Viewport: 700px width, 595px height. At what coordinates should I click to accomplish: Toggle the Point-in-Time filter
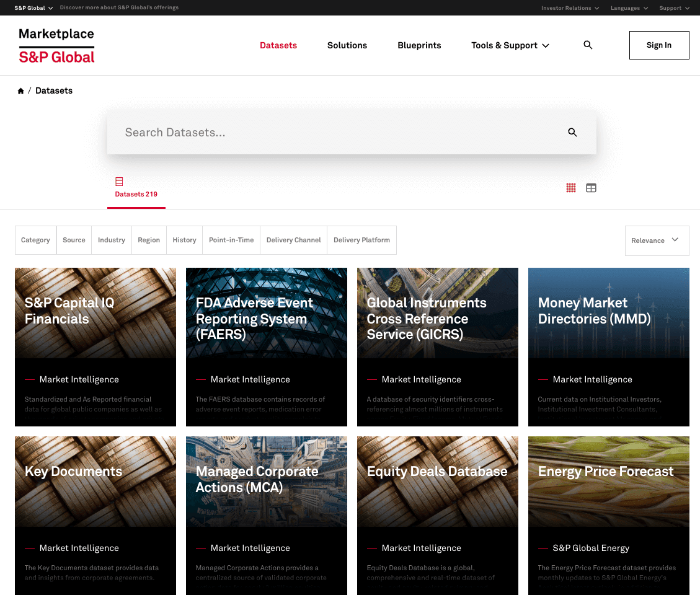(231, 240)
